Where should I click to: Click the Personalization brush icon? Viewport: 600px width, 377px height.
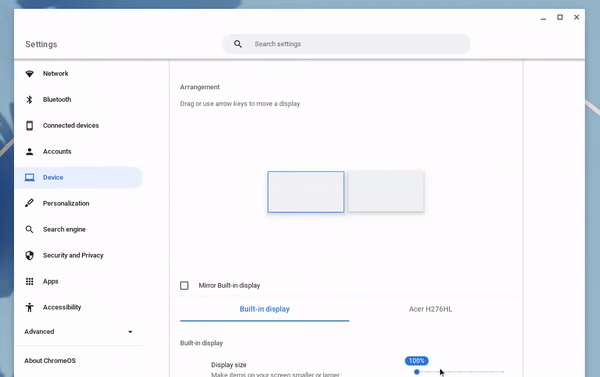tap(29, 203)
